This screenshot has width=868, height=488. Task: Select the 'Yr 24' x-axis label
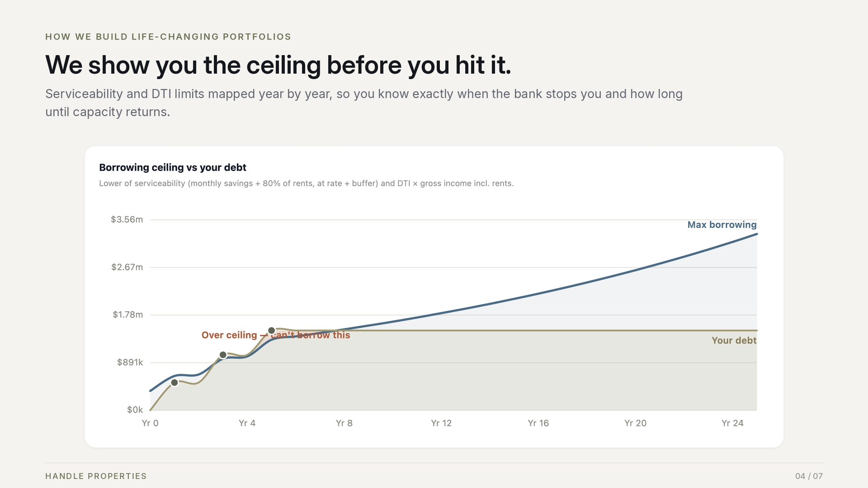[732, 423]
